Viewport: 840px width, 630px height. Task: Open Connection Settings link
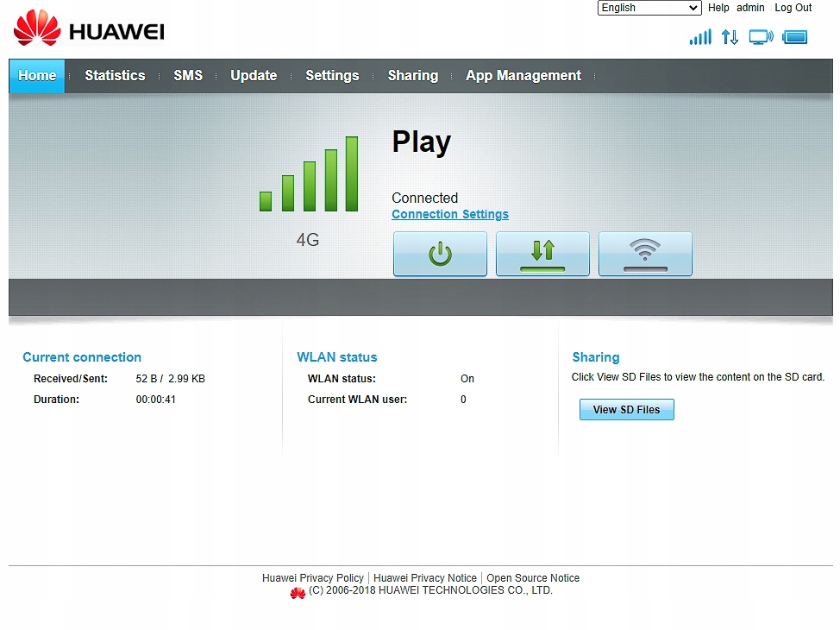click(x=450, y=214)
